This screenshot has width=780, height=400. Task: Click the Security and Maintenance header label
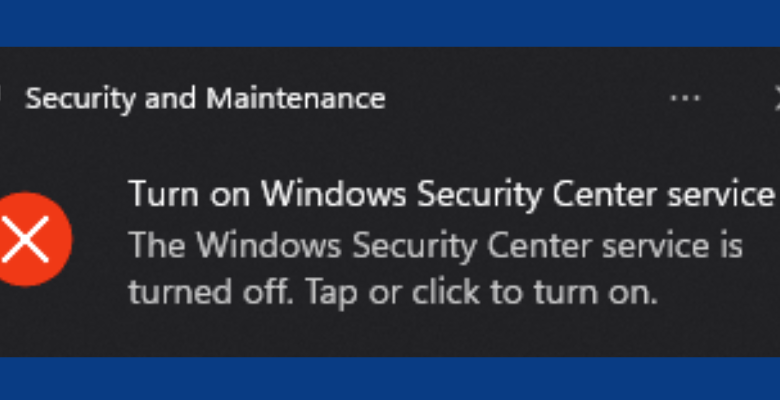205,98
